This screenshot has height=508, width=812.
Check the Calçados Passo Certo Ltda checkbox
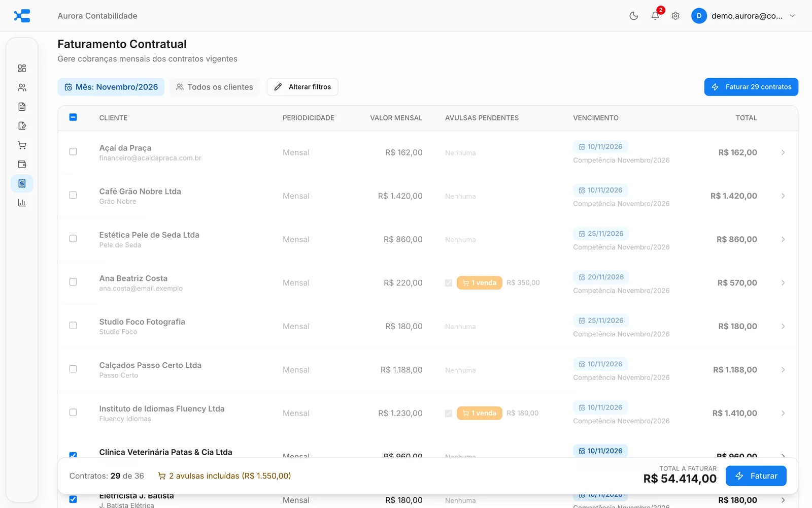click(x=73, y=369)
